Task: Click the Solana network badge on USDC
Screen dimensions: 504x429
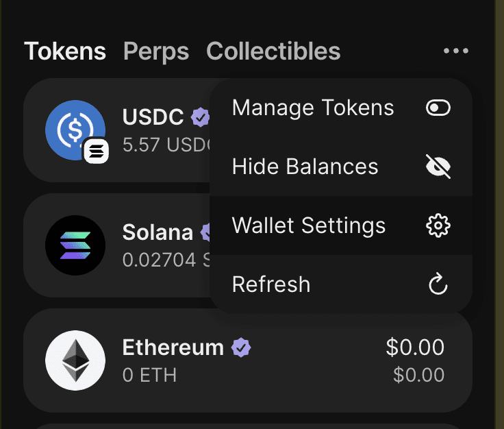Action: (96, 151)
